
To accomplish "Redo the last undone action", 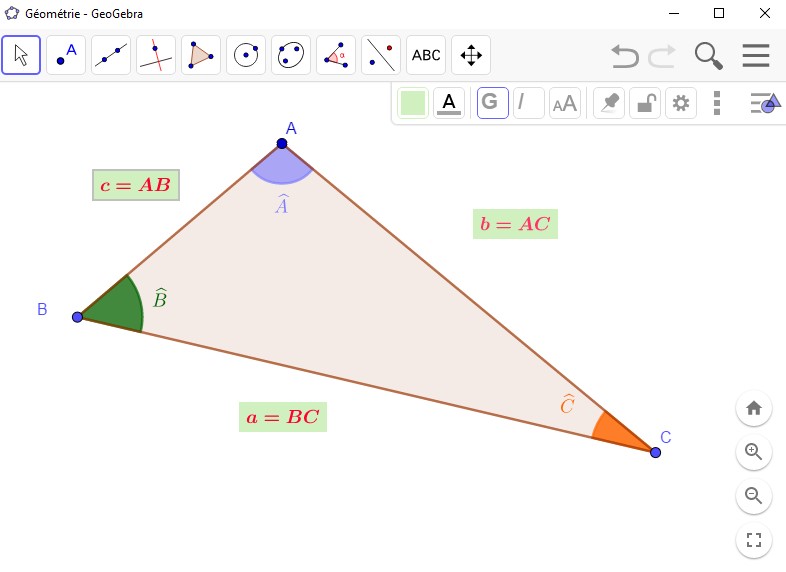I will click(662, 56).
